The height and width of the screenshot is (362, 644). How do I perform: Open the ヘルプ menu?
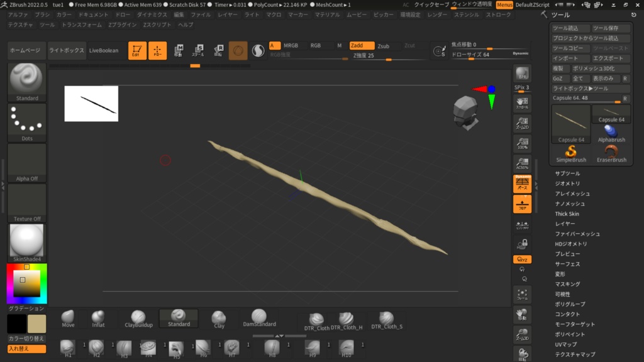[x=186, y=25]
